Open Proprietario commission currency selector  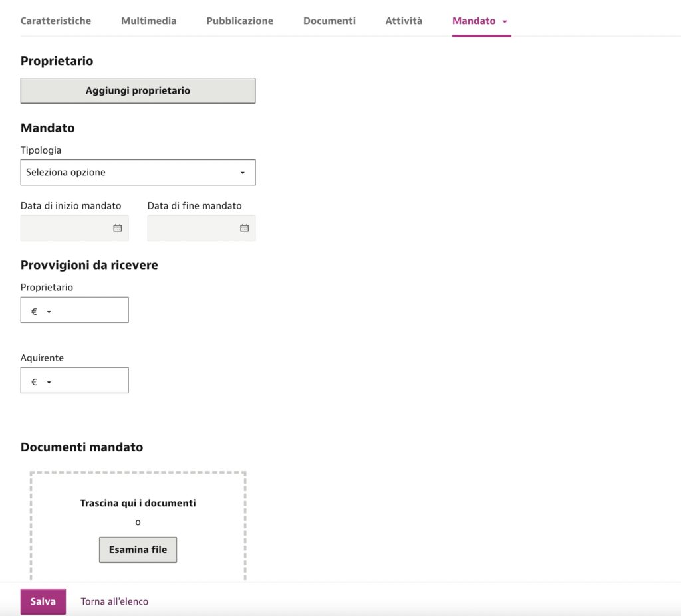(x=41, y=311)
